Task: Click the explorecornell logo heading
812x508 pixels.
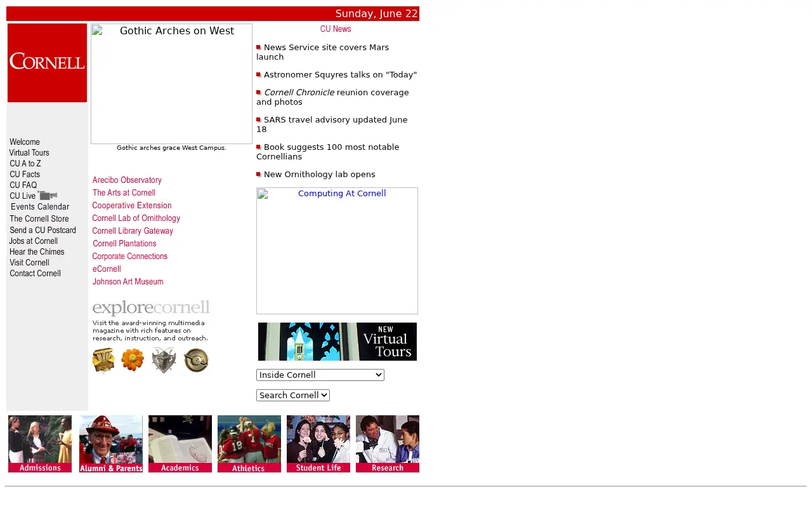Action: [x=151, y=308]
